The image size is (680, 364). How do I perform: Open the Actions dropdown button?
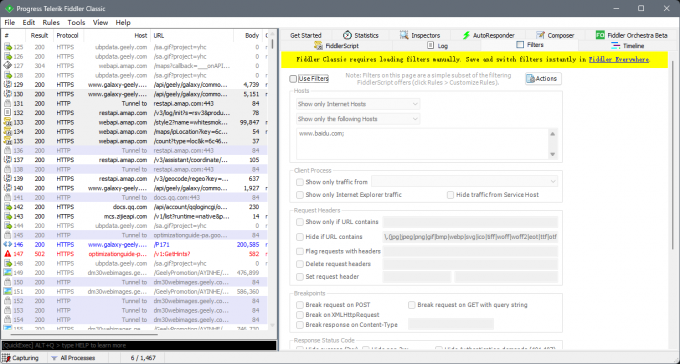pos(543,79)
